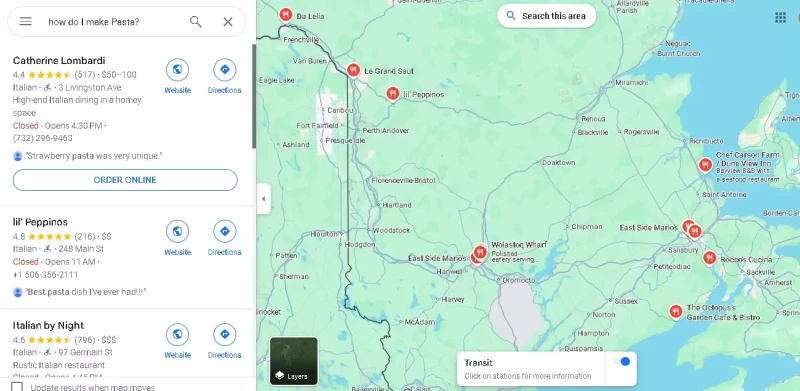Click the lil' Peppinos map pin
This screenshot has width=800, height=391.
[x=392, y=93]
